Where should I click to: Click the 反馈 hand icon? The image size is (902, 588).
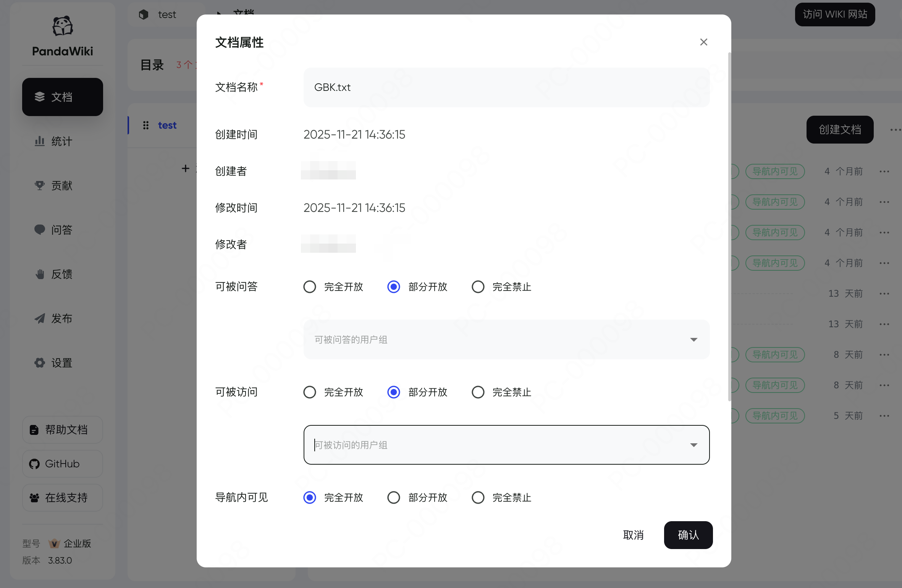(40, 274)
